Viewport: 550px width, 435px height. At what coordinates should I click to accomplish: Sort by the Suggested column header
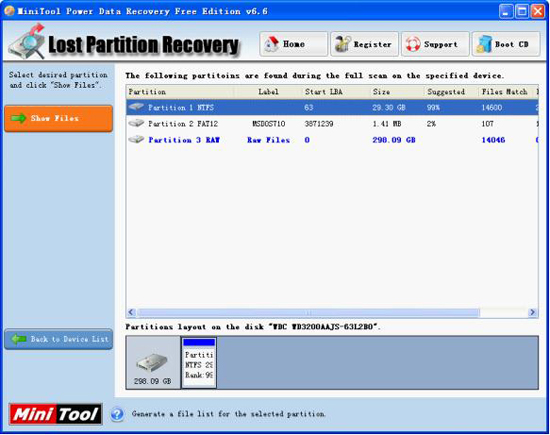[x=452, y=92]
